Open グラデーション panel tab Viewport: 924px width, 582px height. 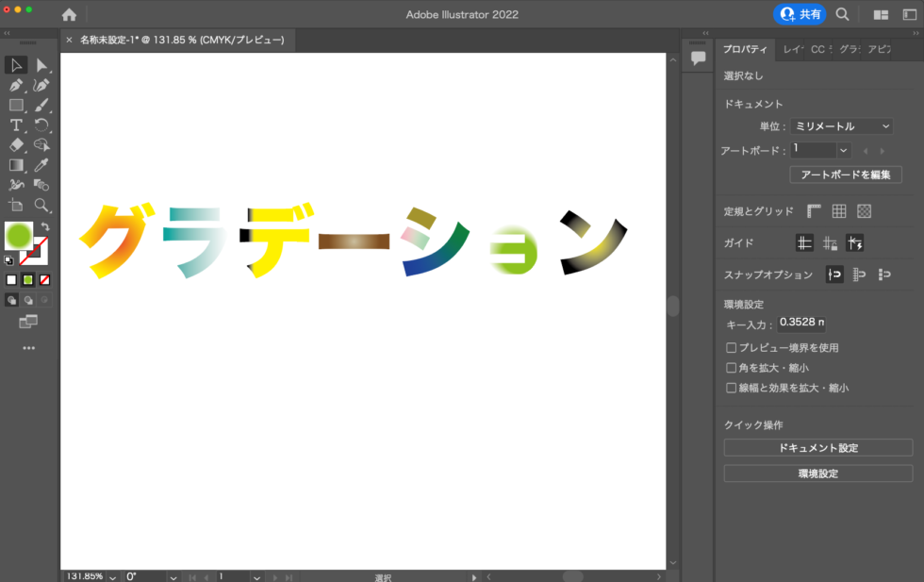[x=847, y=50]
